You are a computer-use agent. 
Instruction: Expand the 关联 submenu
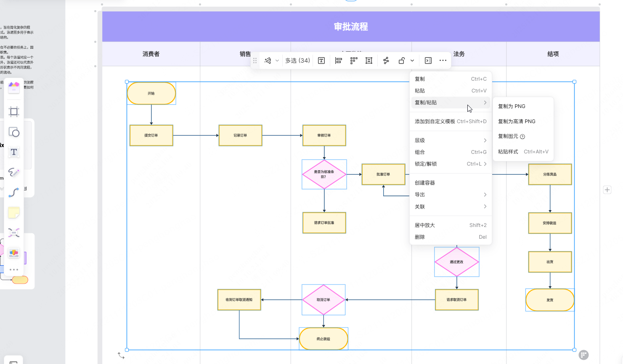click(x=451, y=207)
